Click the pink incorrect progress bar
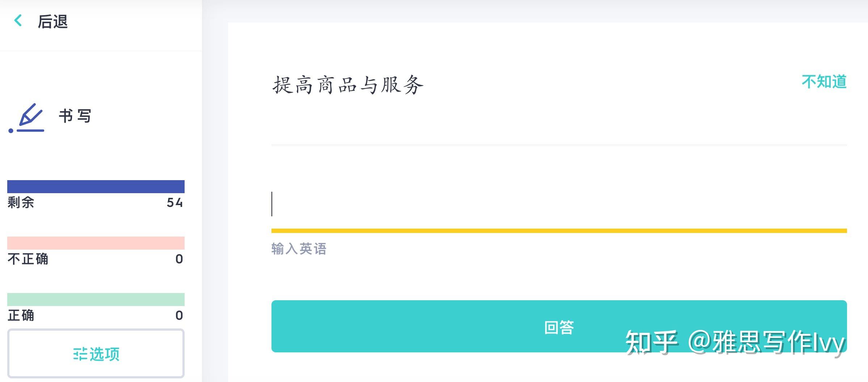 pos(96,243)
